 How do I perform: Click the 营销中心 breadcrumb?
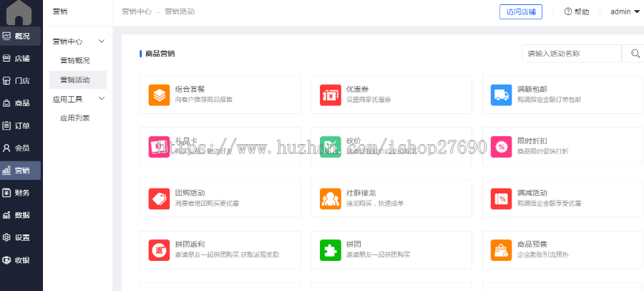pos(137,11)
